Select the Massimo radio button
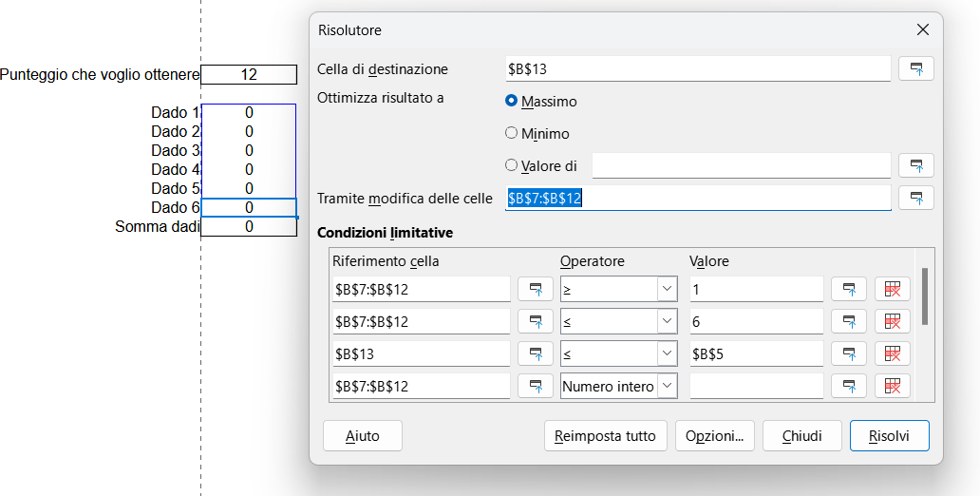The width and height of the screenshot is (980, 496). pyautogui.click(x=512, y=101)
